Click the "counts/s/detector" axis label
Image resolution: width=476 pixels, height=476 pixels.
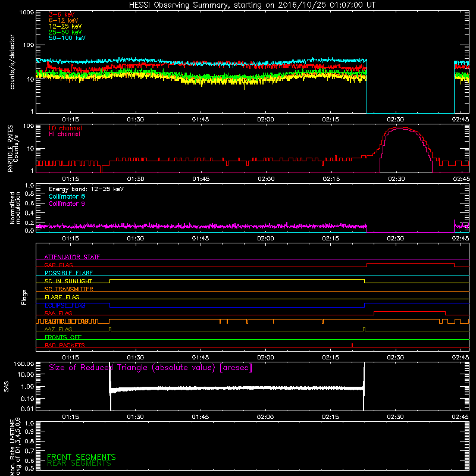(x=12, y=62)
